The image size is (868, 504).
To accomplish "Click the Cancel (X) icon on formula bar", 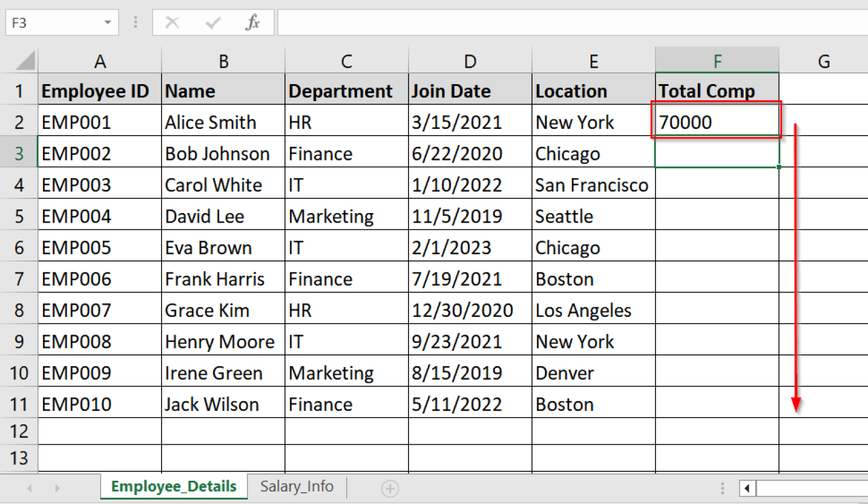I will pos(172,23).
